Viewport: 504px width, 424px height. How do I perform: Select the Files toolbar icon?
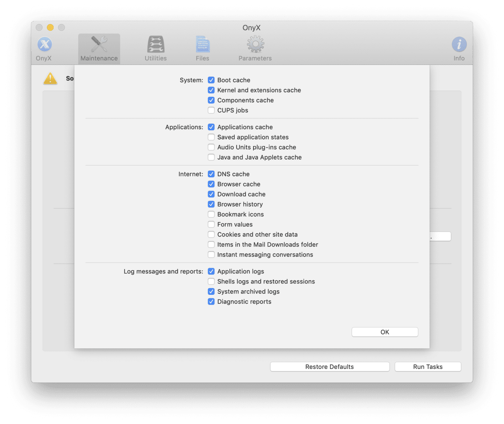coord(202,45)
